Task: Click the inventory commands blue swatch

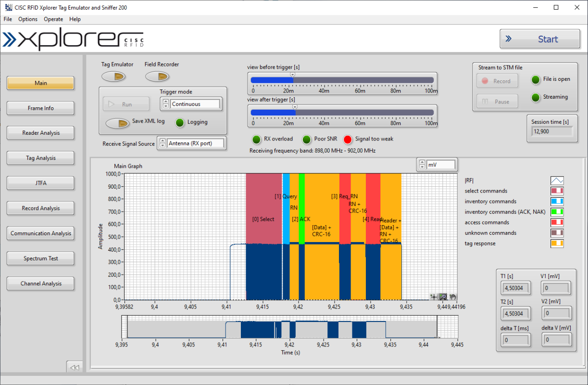Action: click(x=557, y=202)
